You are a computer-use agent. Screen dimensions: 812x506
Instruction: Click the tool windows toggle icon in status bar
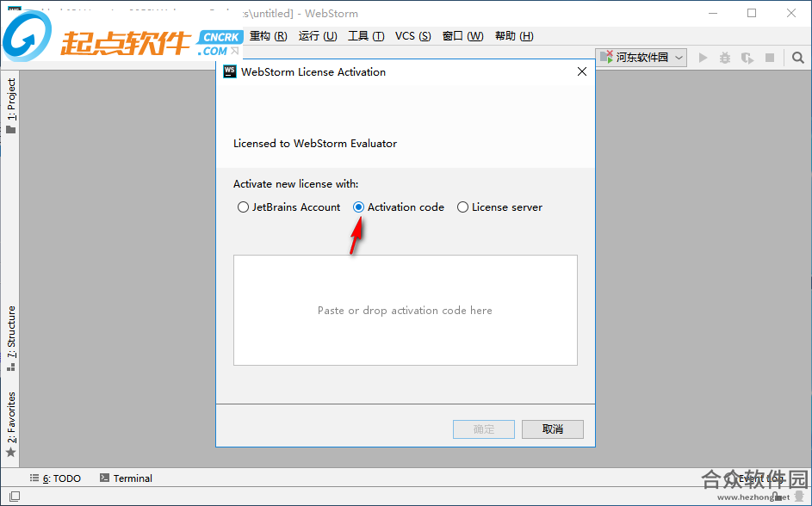(15, 497)
